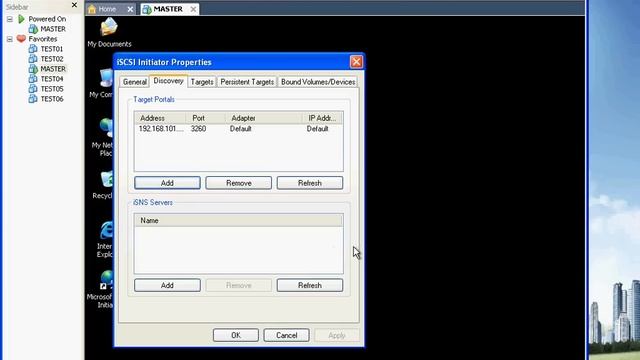Close the MASTER tab
The width and height of the screenshot is (640, 360).
pos(193,9)
